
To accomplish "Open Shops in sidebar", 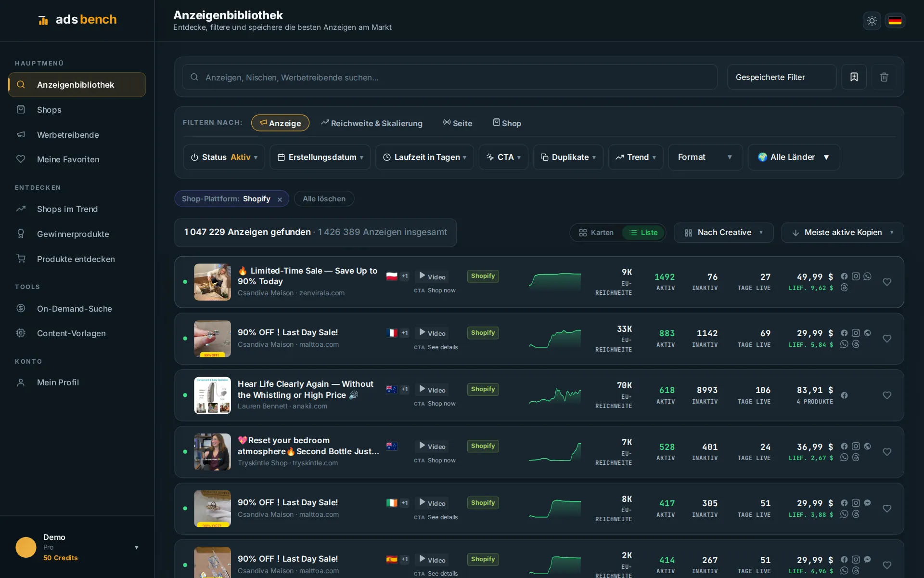I will pos(77,110).
